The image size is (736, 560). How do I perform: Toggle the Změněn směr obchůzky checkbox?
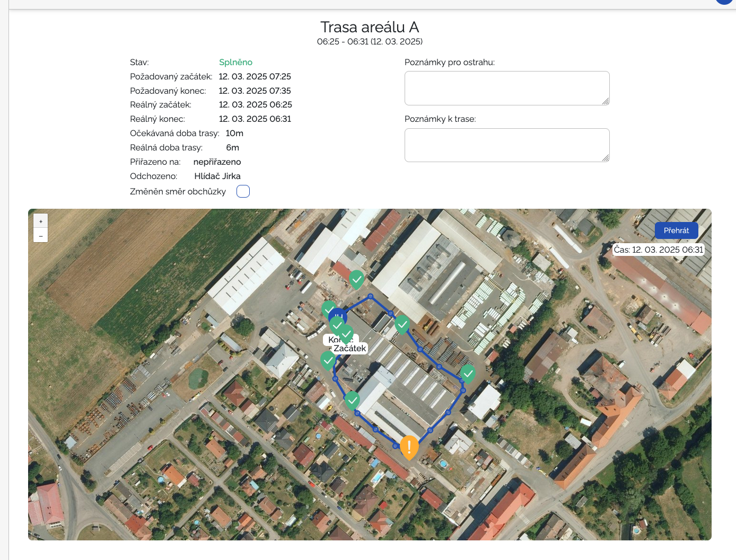click(x=243, y=191)
